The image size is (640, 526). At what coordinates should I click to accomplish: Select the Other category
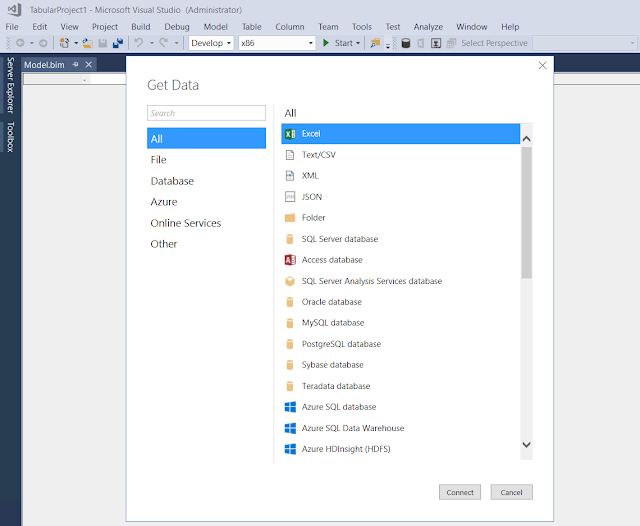coord(206,244)
